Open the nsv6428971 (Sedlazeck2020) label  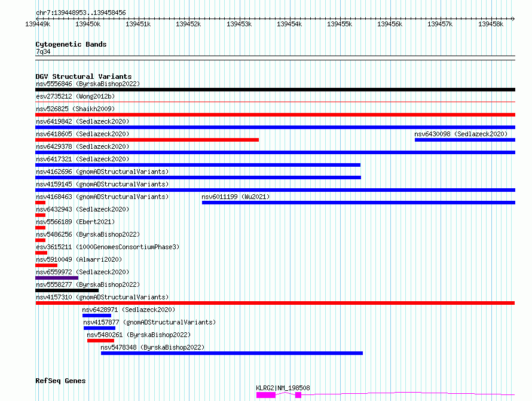(129, 310)
